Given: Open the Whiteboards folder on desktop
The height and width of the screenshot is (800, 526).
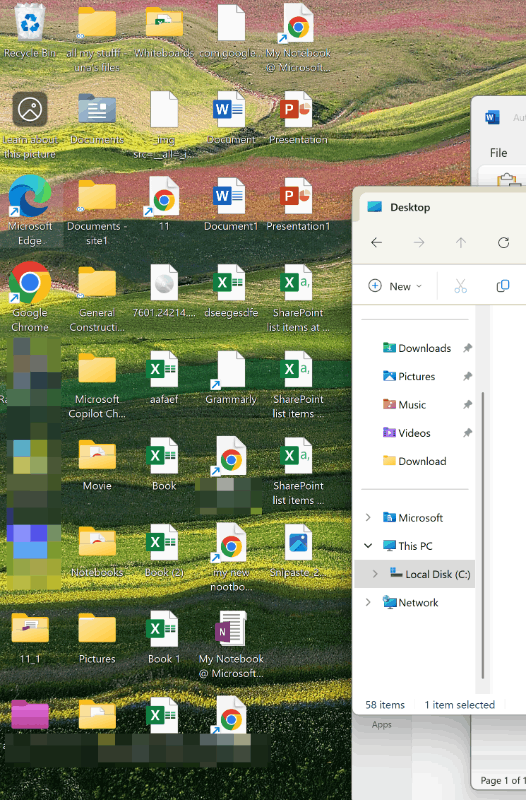Looking at the screenshot, I should (164, 31).
